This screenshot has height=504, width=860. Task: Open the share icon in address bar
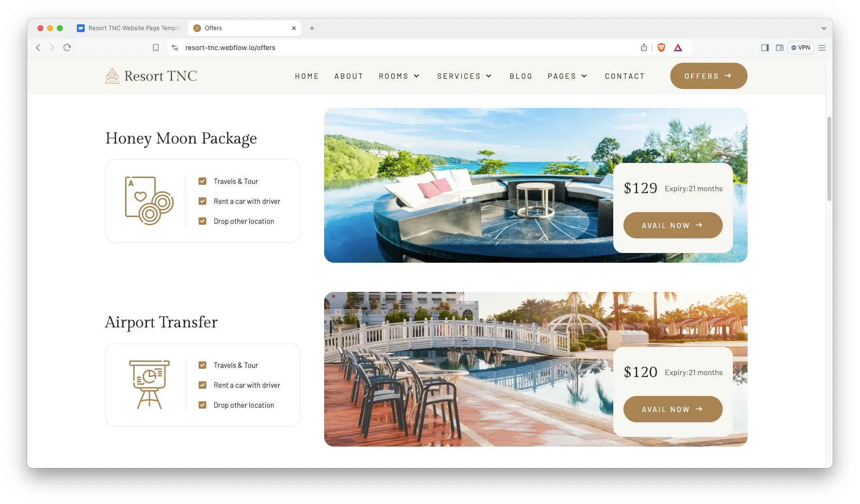644,48
